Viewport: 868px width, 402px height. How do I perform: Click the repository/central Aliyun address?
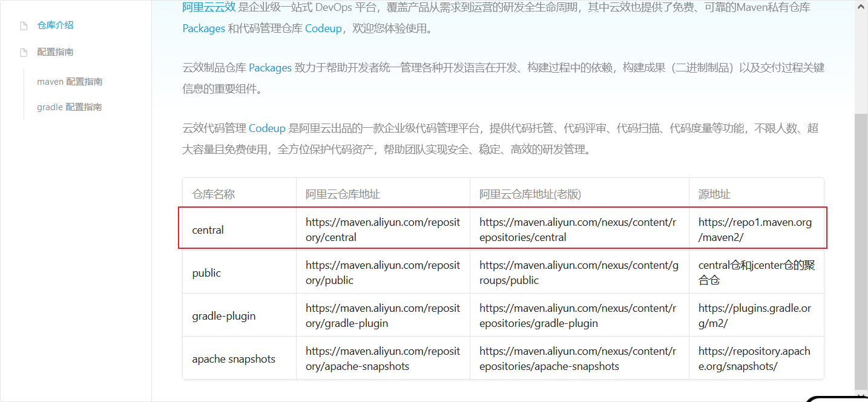[383, 230]
